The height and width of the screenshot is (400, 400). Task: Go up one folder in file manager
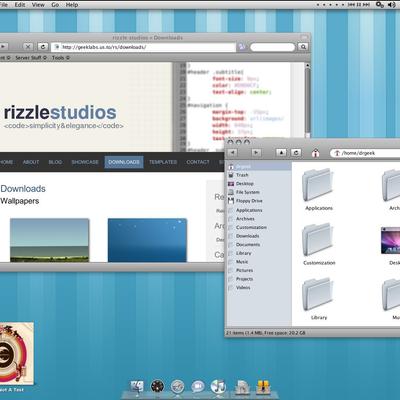coord(281,153)
